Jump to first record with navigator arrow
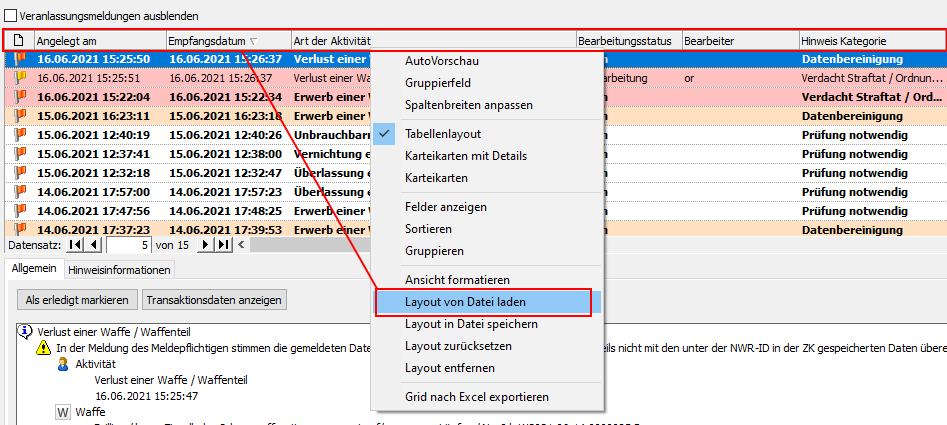This screenshot has height=425, width=947. coord(76,245)
